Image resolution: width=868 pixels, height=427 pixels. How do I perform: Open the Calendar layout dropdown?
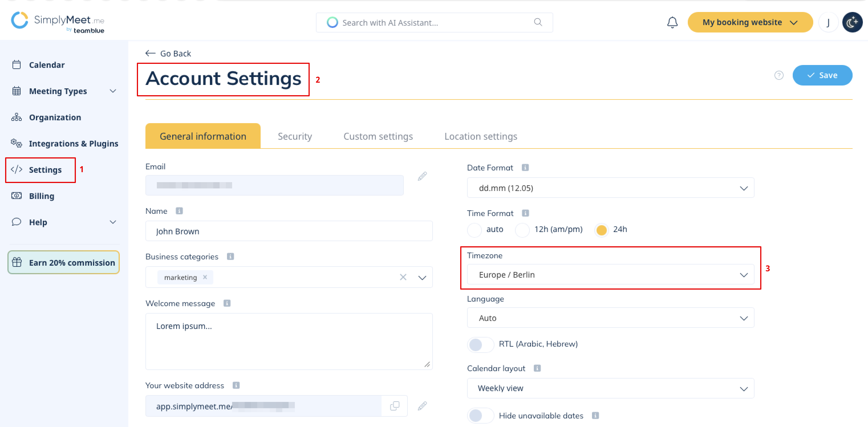610,388
